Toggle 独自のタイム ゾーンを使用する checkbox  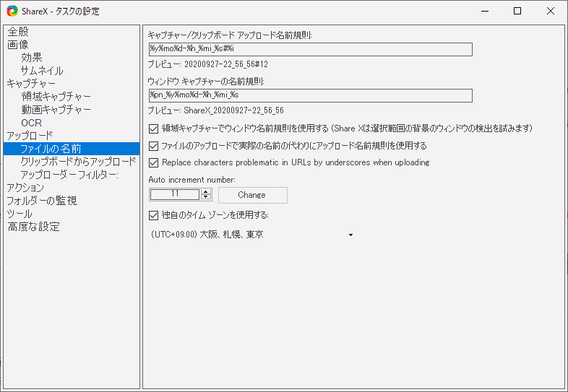tap(154, 215)
